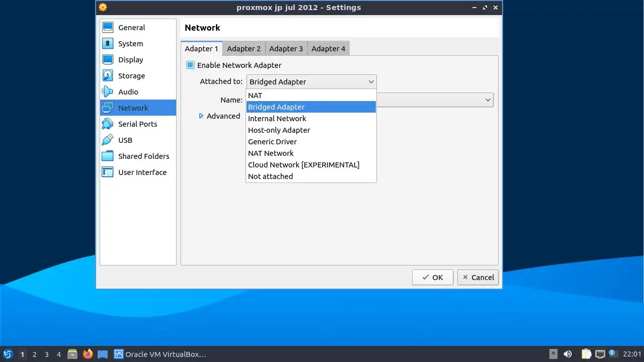Open the clipboard tray icon
The height and width of the screenshot is (362, 644).
tap(586, 354)
